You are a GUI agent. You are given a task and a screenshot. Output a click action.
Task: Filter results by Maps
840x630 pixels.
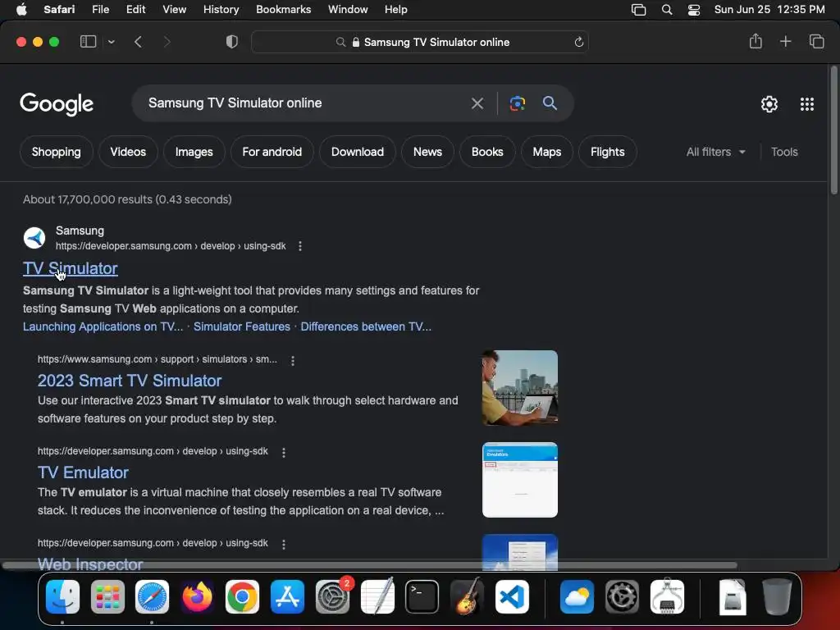point(546,152)
